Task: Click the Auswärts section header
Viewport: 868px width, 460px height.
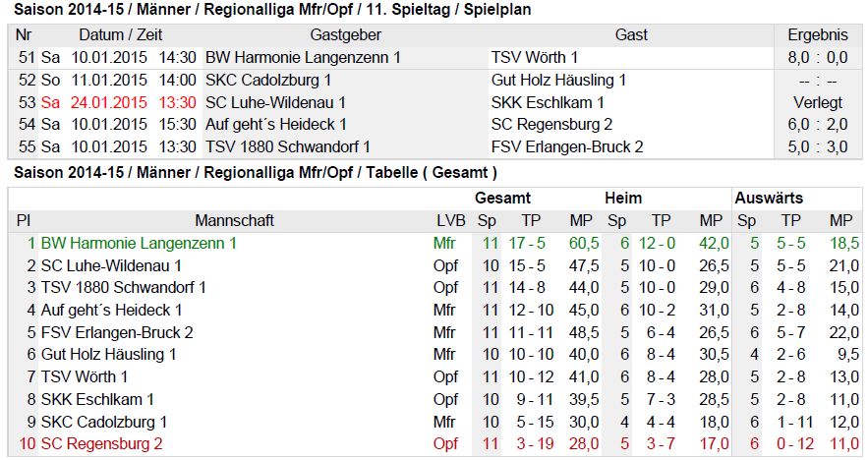Action: [769, 199]
